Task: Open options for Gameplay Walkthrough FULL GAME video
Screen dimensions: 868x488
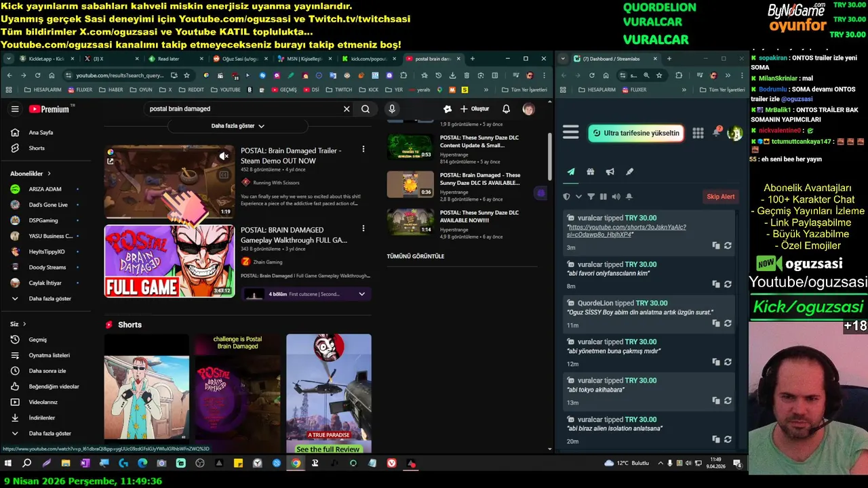Action: point(363,229)
